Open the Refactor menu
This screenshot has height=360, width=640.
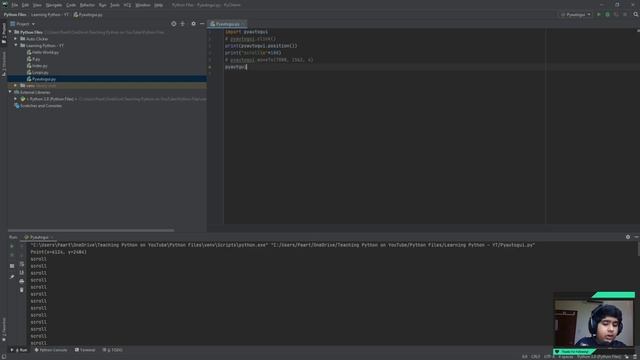(x=87, y=5)
